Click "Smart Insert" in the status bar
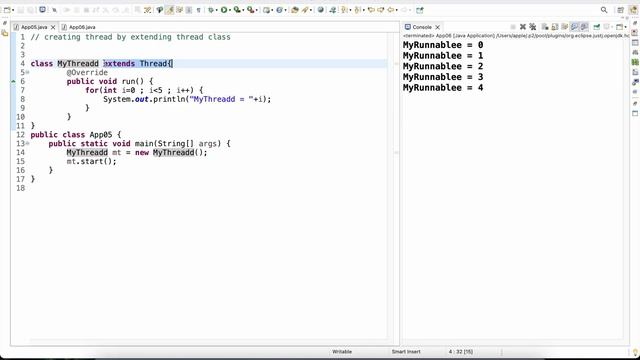 coord(406,351)
